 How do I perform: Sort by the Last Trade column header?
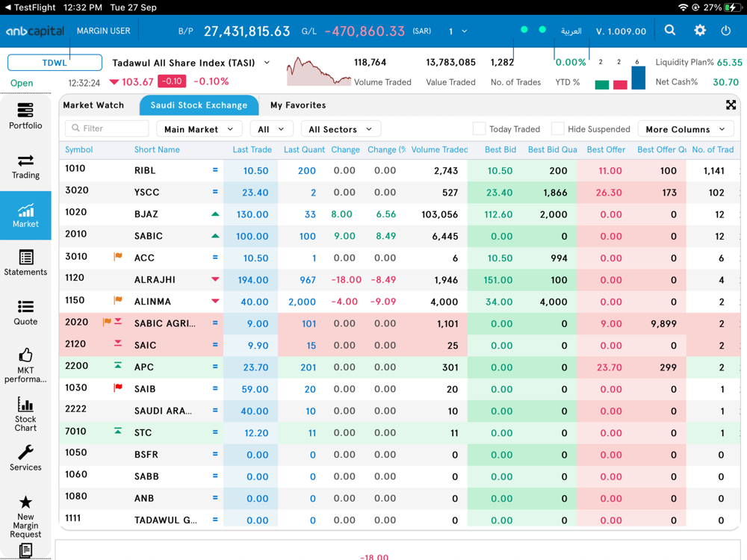click(x=252, y=149)
